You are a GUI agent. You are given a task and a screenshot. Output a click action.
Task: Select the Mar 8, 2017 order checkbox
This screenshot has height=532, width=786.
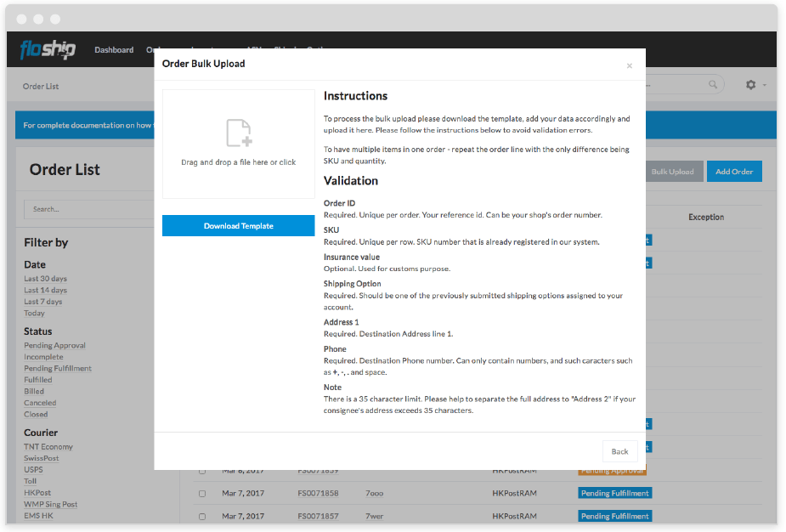point(202,471)
